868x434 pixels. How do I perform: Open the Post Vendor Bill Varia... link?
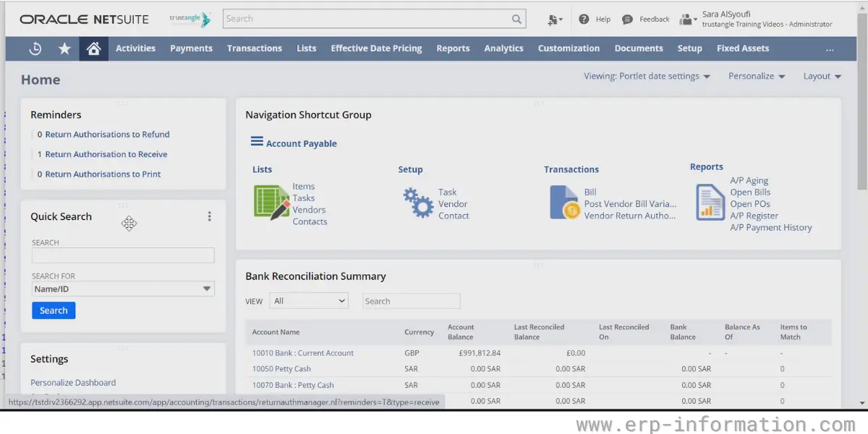[630, 204]
